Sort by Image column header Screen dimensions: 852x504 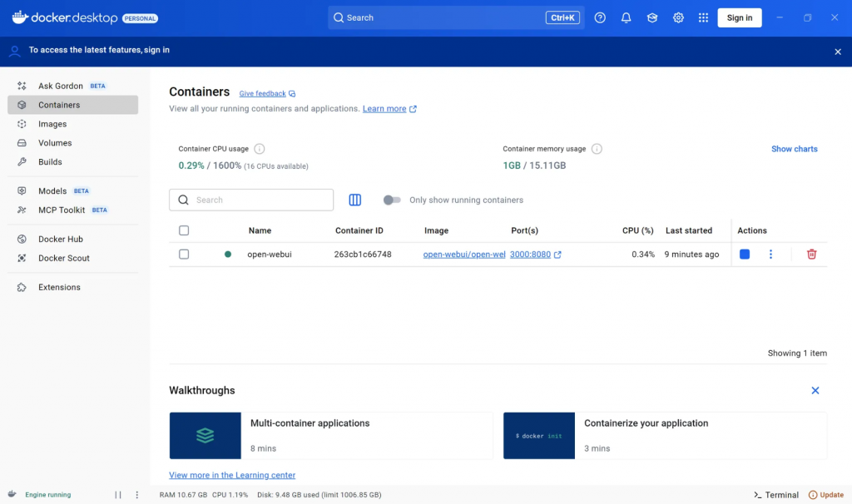436,230
